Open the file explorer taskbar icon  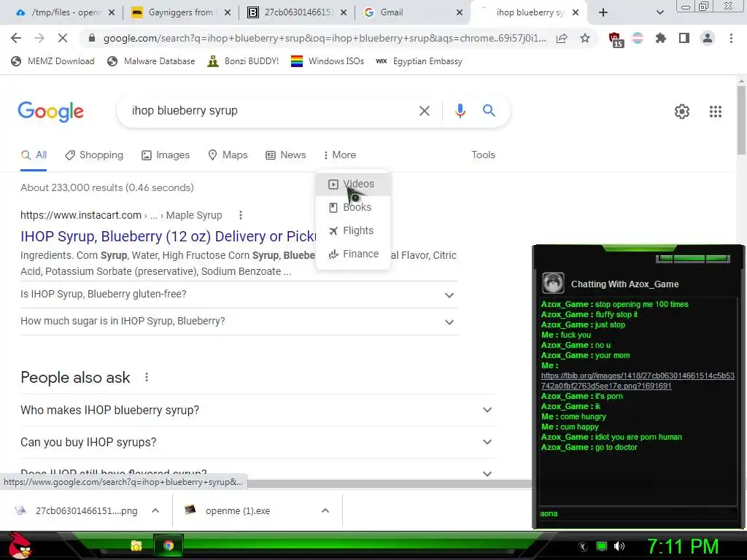tap(136, 545)
